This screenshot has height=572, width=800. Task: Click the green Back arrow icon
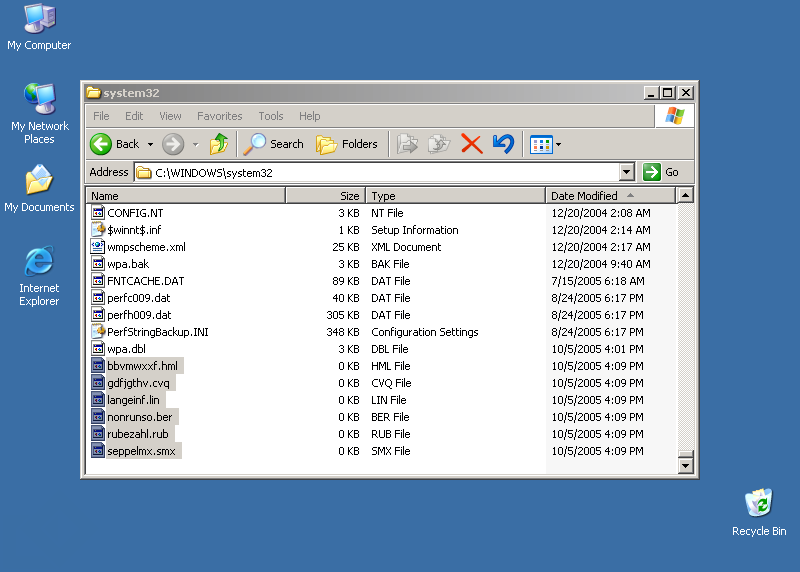click(101, 144)
